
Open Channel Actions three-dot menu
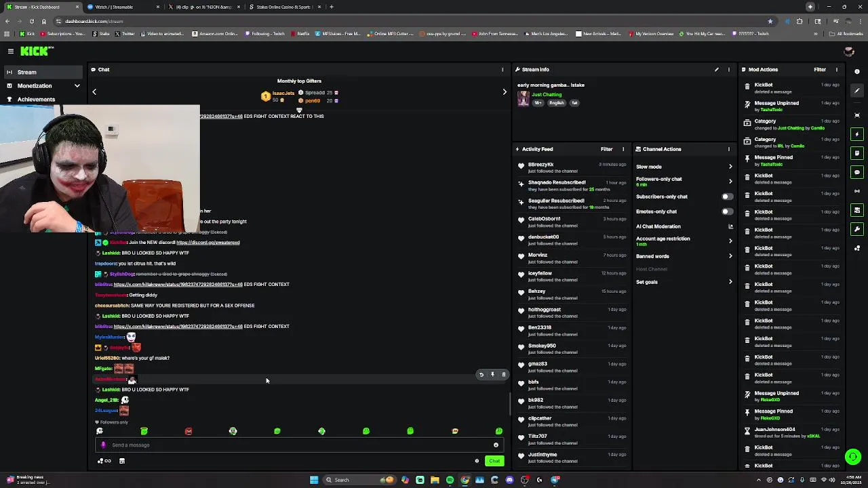click(729, 149)
